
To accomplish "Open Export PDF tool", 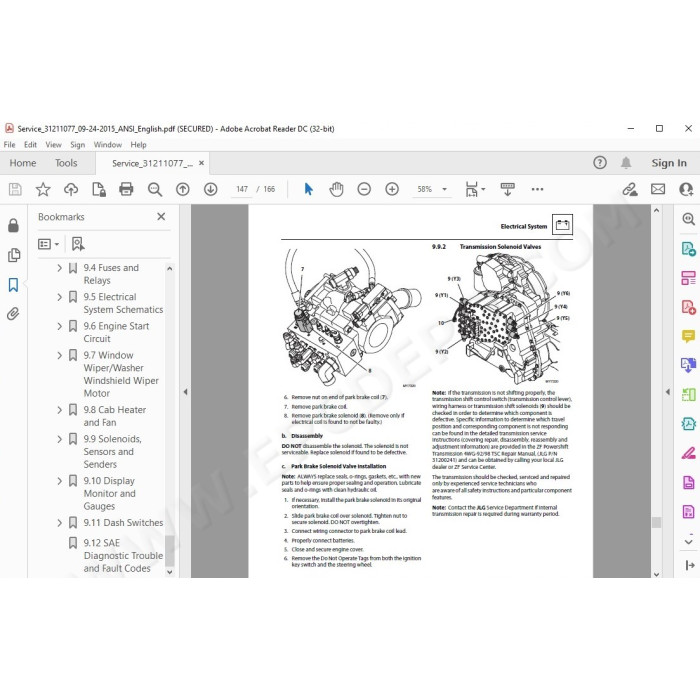I will tap(688, 248).
